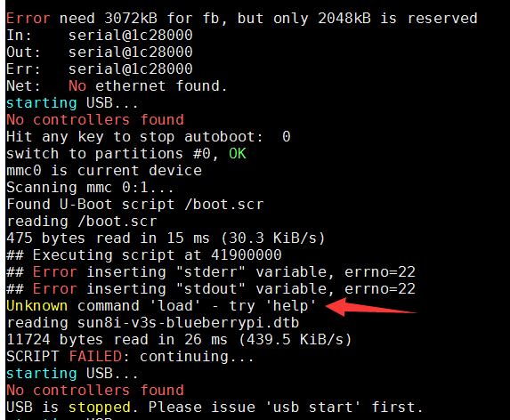Click 'Found U-Boot script /boot.scr' line
Screen dimensions: 510x420
(135, 205)
